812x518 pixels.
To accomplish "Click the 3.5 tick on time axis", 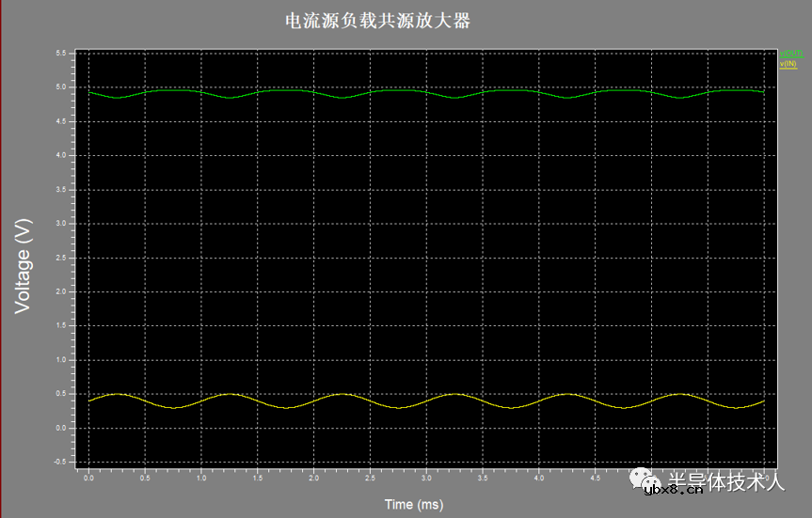I will (482, 479).
